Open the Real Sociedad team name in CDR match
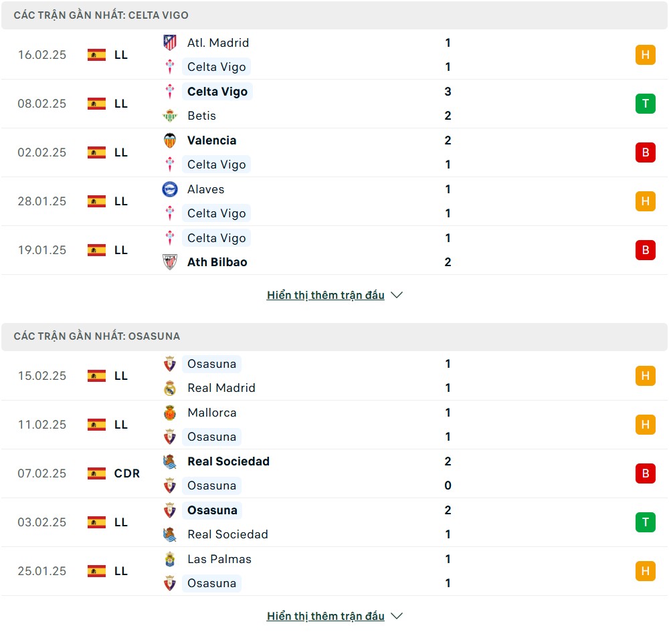This screenshot has width=669, height=644. (x=228, y=461)
